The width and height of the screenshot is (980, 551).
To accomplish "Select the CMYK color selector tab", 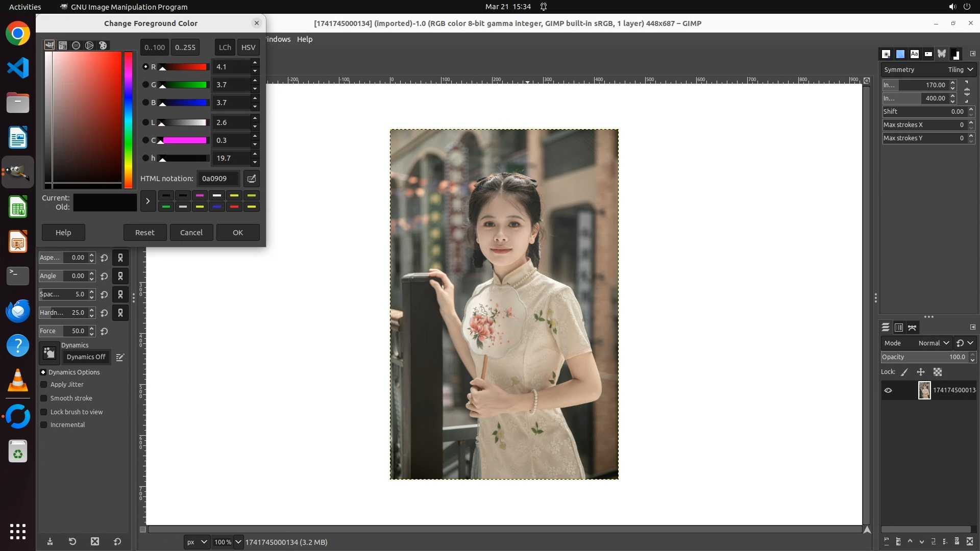I will coord(63,45).
